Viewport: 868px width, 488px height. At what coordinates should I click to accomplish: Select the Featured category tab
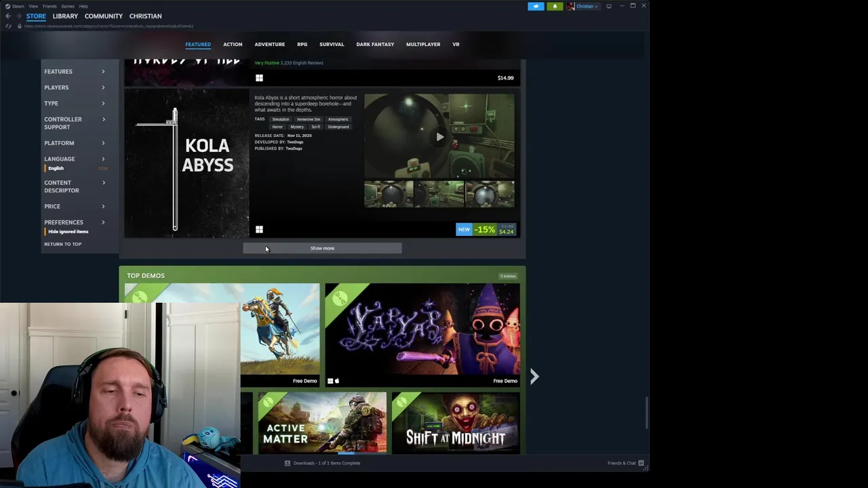198,44
